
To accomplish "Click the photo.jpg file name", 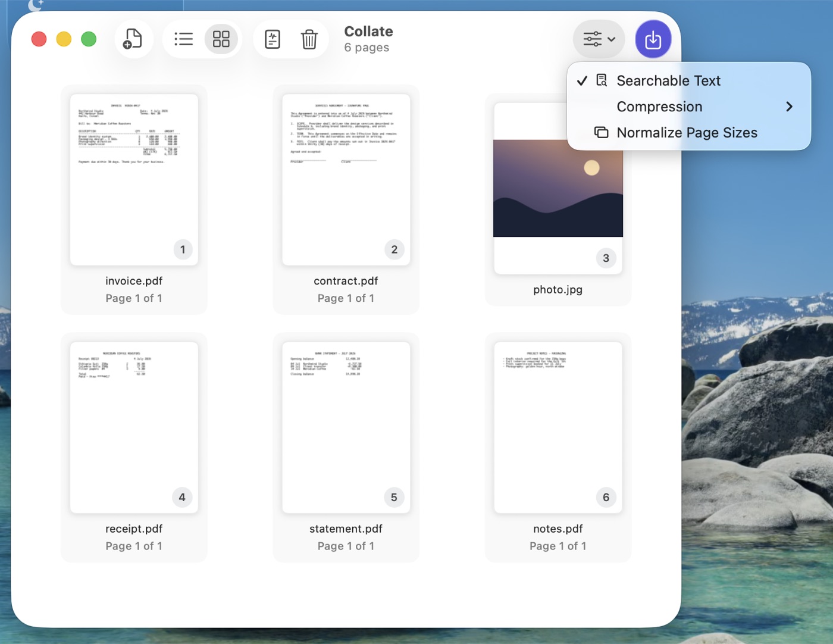I will (558, 290).
